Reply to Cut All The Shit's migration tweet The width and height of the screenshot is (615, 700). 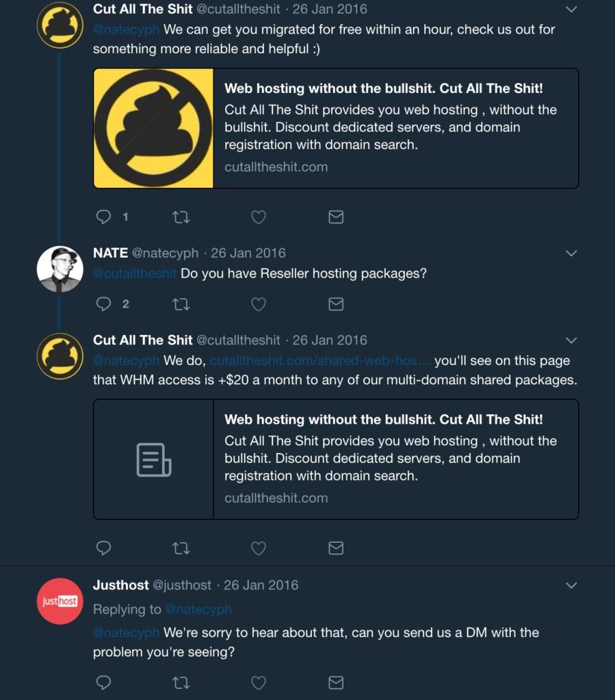click(103, 217)
